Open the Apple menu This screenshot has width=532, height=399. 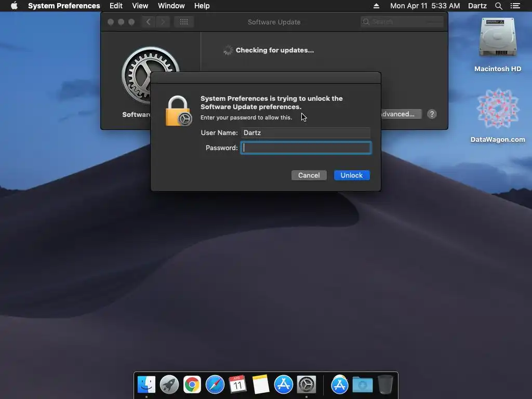[14, 6]
